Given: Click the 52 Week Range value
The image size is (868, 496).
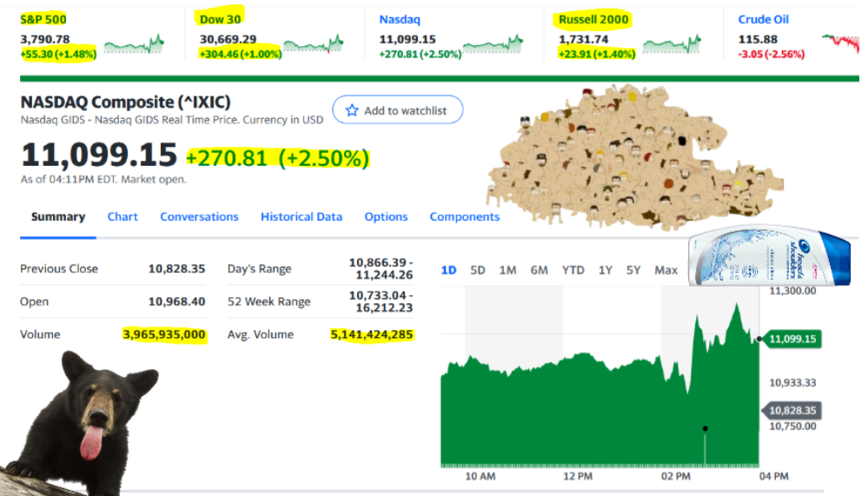Looking at the screenshot, I should coord(381,301).
